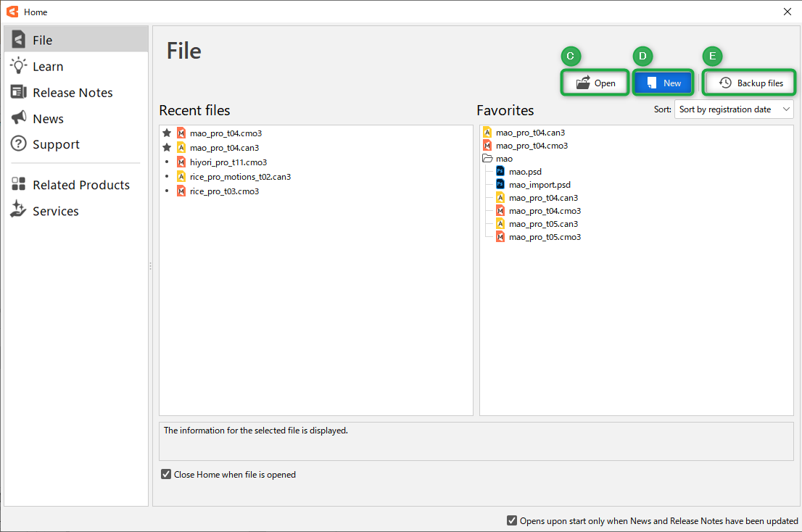This screenshot has width=802, height=532.
Task: Open the Backup files button
Action: click(x=751, y=83)
